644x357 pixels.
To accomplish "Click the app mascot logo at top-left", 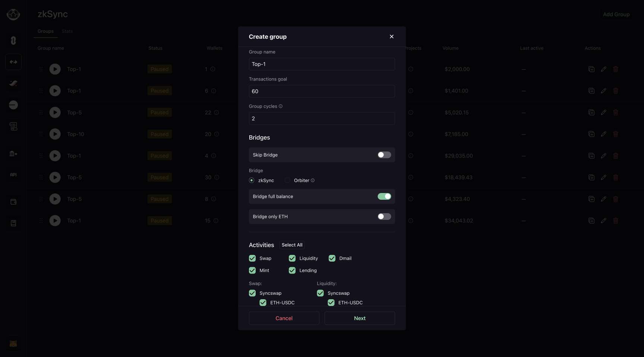I will click(x=13, y=15).
